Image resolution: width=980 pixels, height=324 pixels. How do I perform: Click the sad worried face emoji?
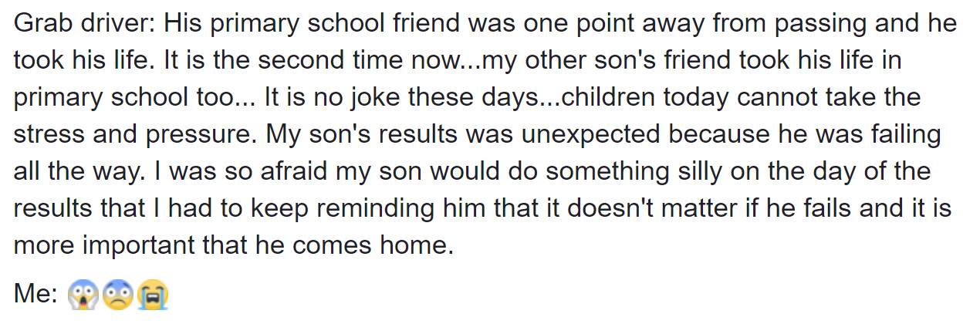(x=118, y=294)
